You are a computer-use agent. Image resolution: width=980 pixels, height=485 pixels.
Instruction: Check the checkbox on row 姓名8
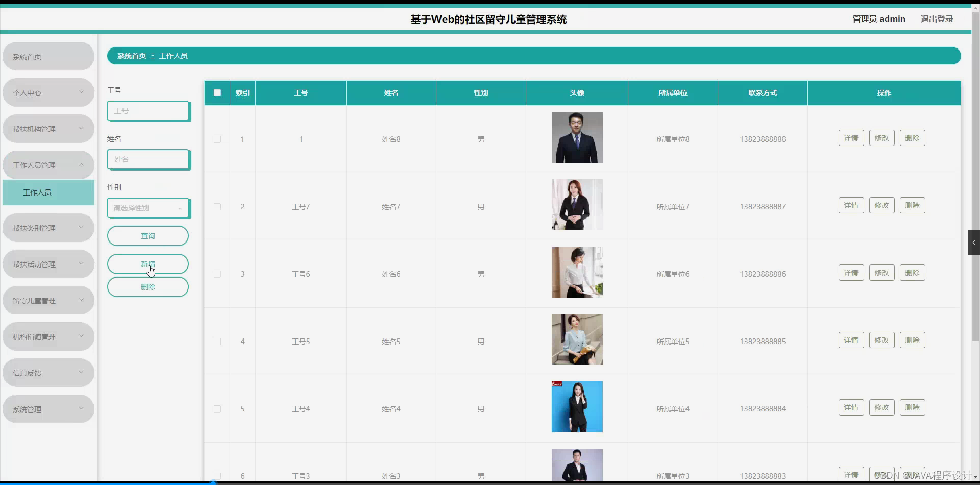pyautogui.click(x=217, y=139)
